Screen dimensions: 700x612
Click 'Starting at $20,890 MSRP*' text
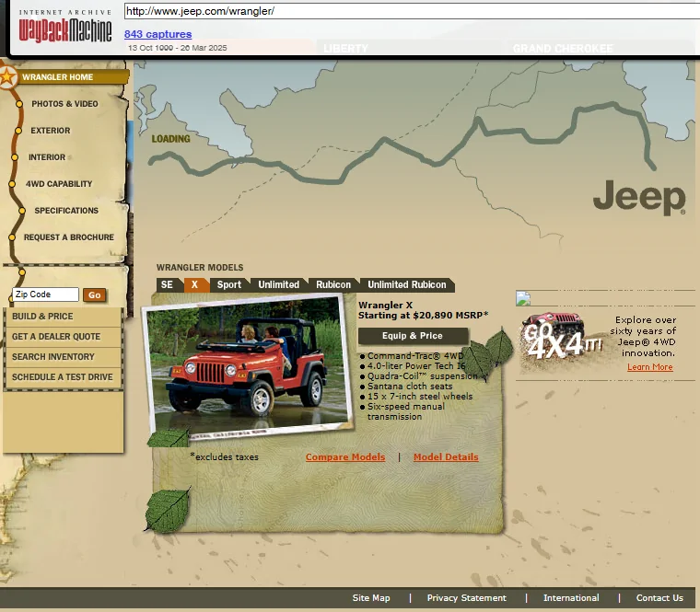(x=423, y=316)
